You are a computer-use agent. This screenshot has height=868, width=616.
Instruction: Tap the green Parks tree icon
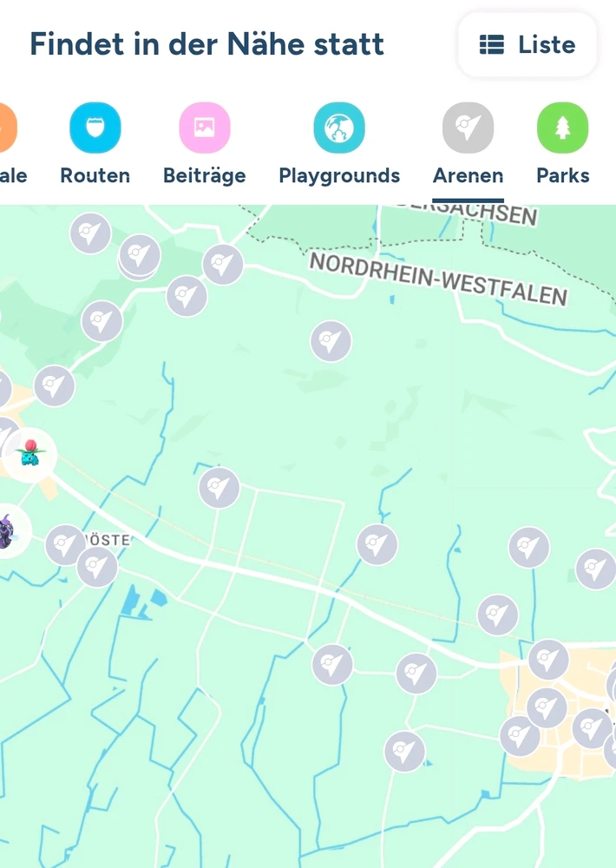563,128
